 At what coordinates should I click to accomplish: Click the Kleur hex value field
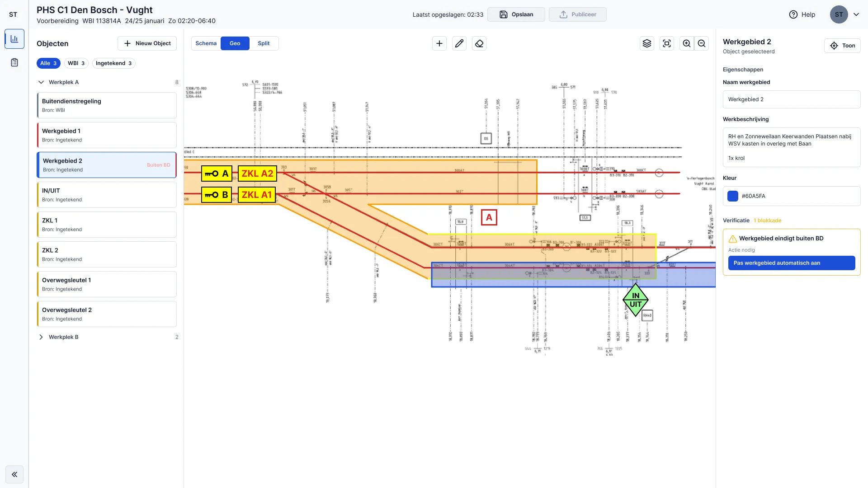coord(792,196)
